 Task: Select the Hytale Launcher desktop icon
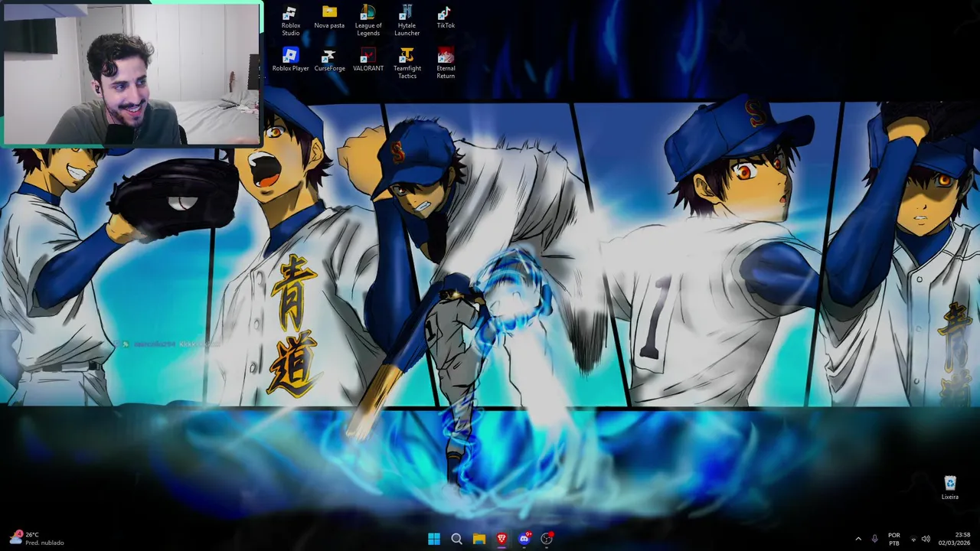tap(407, 21)
